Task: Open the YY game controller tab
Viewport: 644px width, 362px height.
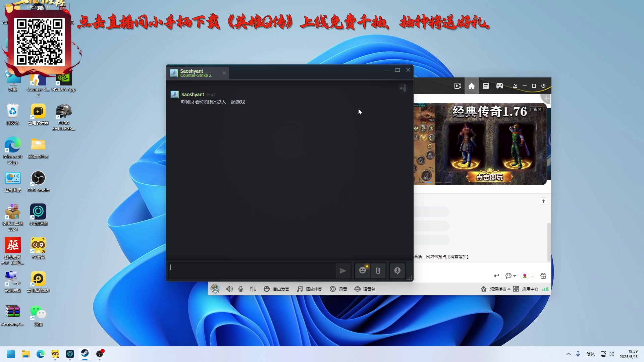Action: tap(500, 86)
